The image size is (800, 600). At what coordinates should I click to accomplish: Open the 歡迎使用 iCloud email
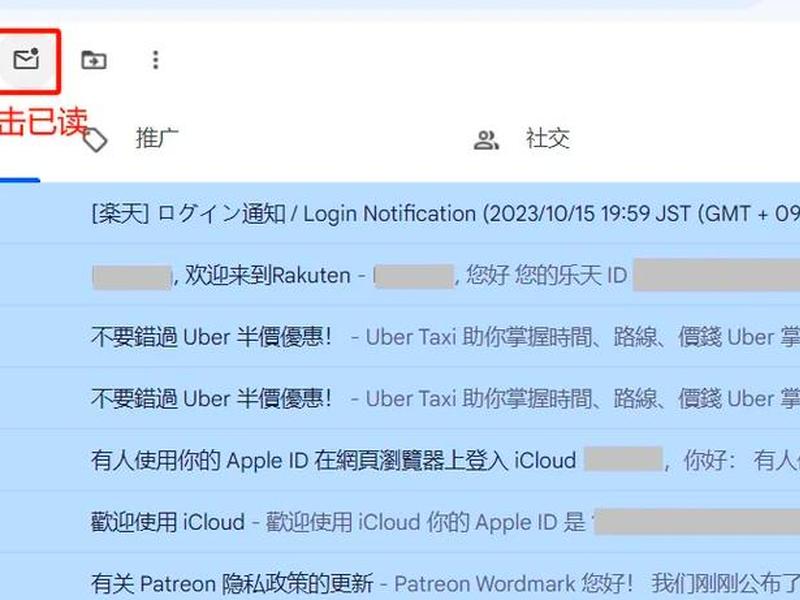coord(400,522)
